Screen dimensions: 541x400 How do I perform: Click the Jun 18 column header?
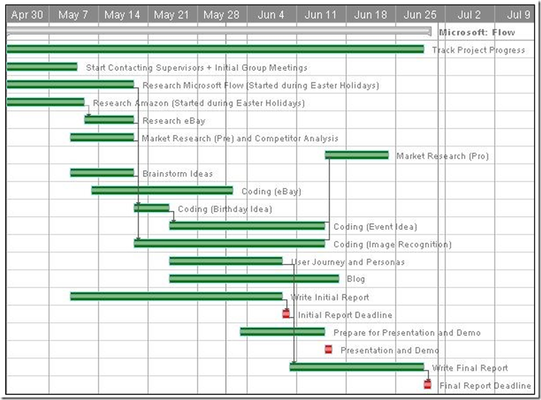[x=370, y=15]
